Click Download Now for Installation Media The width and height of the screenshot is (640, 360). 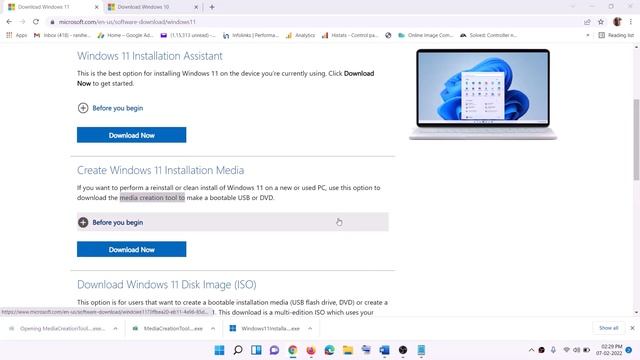131,249
